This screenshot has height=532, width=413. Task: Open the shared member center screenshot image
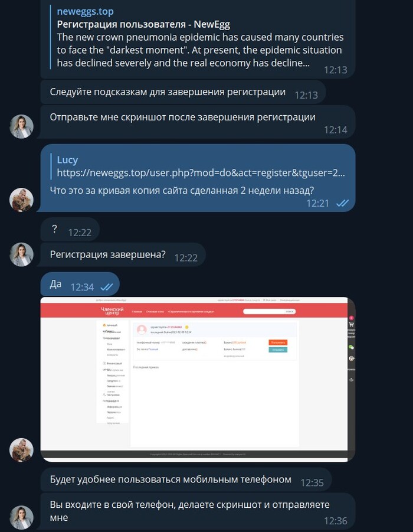[198, 379]
